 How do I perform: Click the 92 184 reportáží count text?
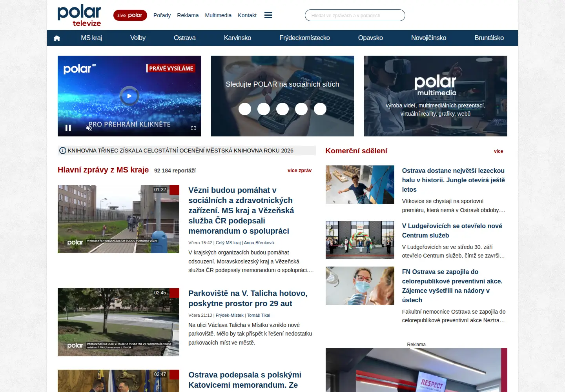click(175, 171)
